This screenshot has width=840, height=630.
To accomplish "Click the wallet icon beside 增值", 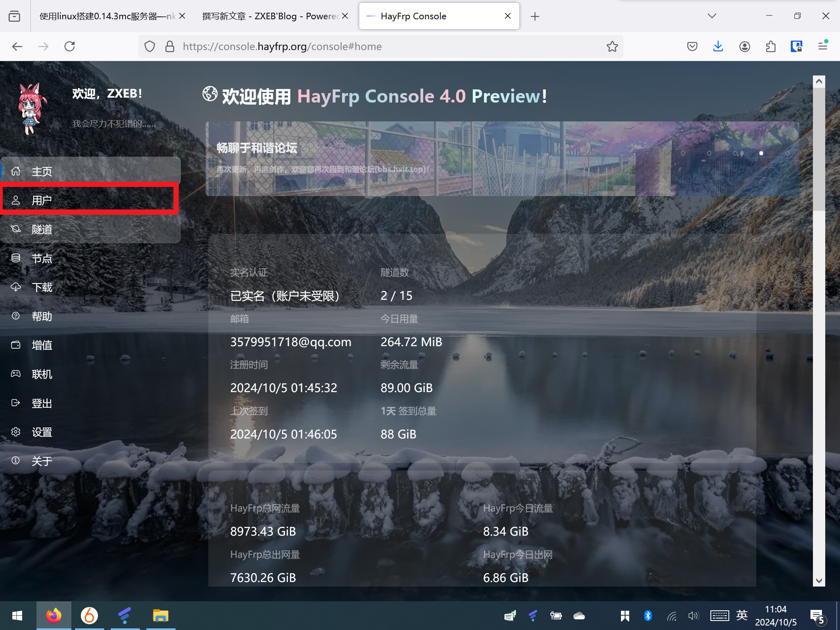I will coord(16,345).
